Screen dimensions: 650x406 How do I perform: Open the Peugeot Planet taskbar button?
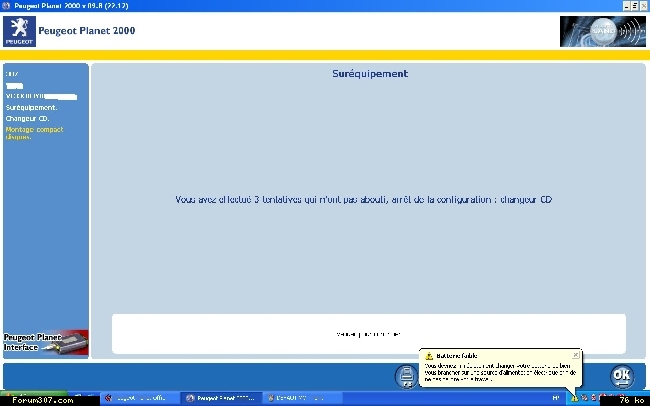pyautogui.click(x=221, y=398)
